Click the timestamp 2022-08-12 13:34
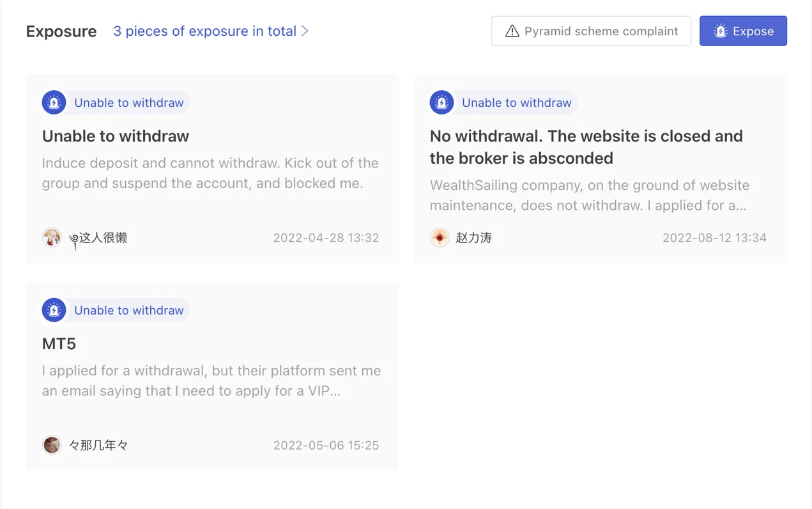This screenshot has width=812, height=509. coord(714,238)
